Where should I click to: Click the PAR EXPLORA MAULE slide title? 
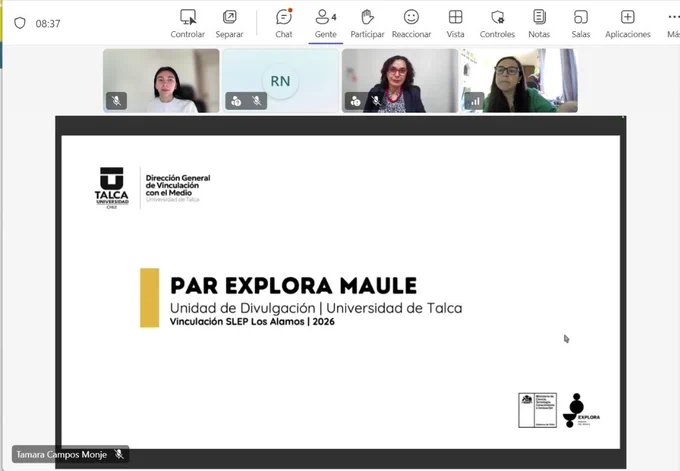pyautogui.click(x=294, y=286)
